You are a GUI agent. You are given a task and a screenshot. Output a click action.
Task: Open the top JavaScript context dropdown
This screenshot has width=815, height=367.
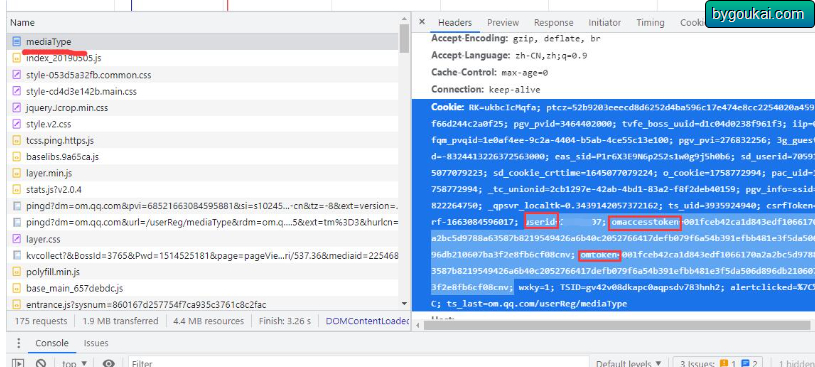pyautogui.click(x=74, y=363)
